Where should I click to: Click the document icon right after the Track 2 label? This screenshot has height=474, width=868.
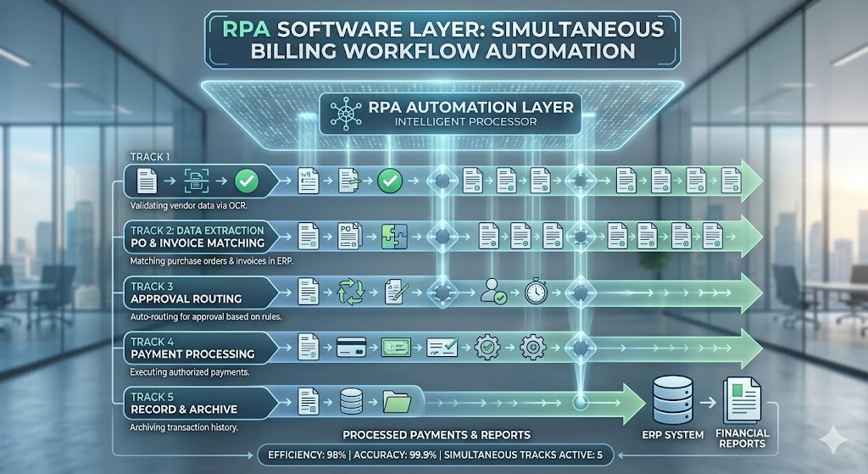pyautogui.click(x=309, y=236)
